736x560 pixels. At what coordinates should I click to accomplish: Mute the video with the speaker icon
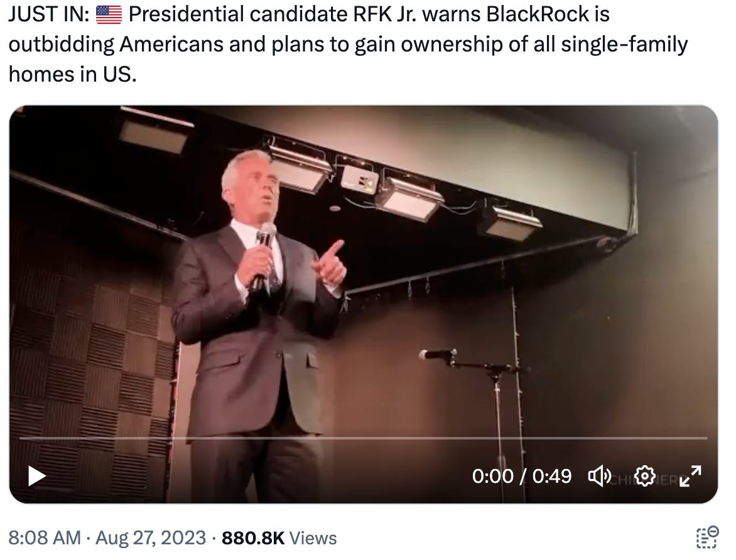click(599, 476)
